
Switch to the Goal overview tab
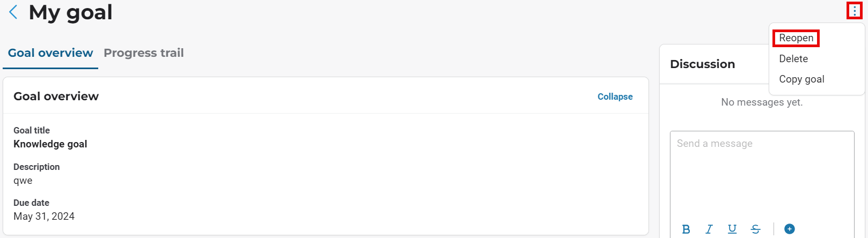click(50, 53)
